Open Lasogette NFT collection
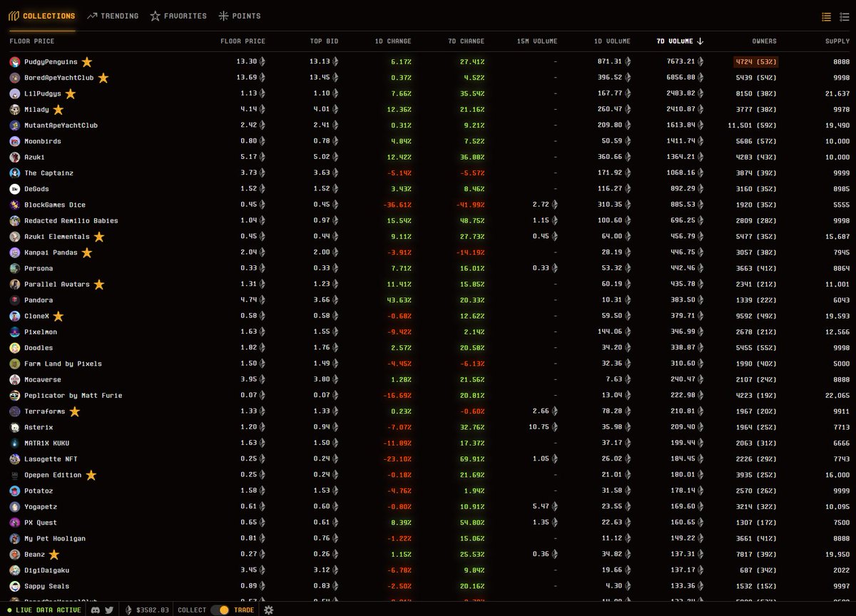This screenshot has height=616, width=856. (x=51, y=459)
